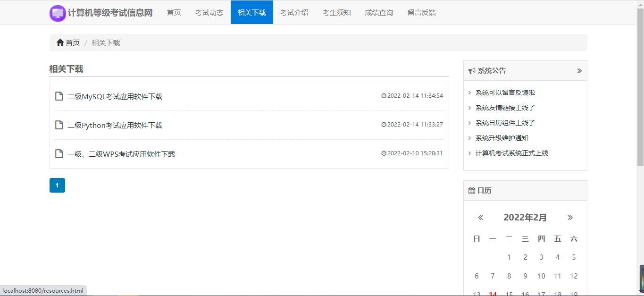Click the 2022年2月 calendar title
644x296 pixels.
525,218
